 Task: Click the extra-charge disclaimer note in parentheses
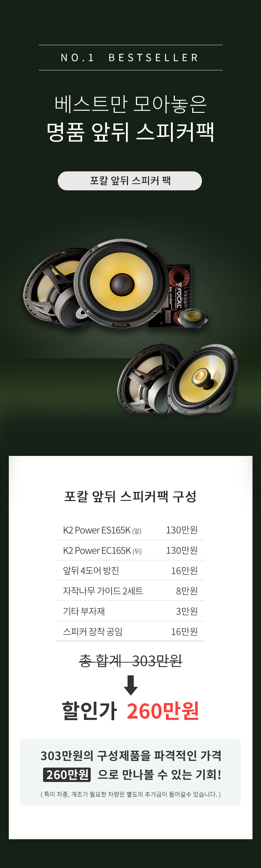[x=130, y=794]
